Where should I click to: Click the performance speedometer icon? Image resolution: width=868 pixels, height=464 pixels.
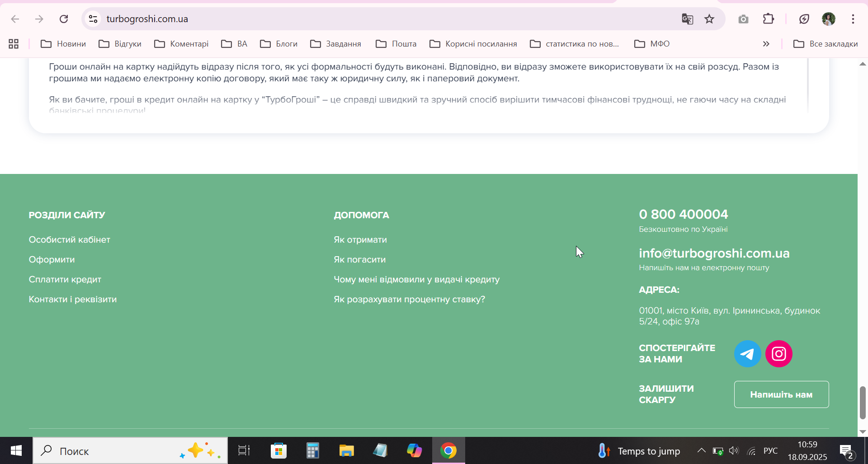[804, 19]
